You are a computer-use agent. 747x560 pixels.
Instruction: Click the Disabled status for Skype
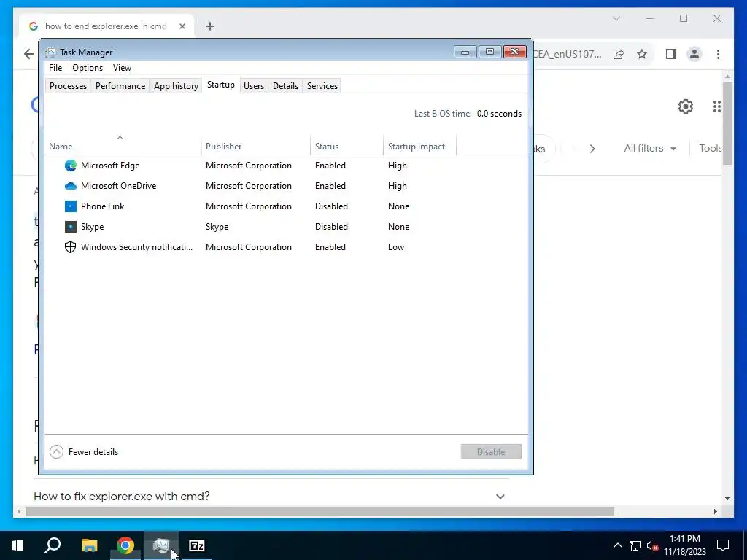[331, 227]
